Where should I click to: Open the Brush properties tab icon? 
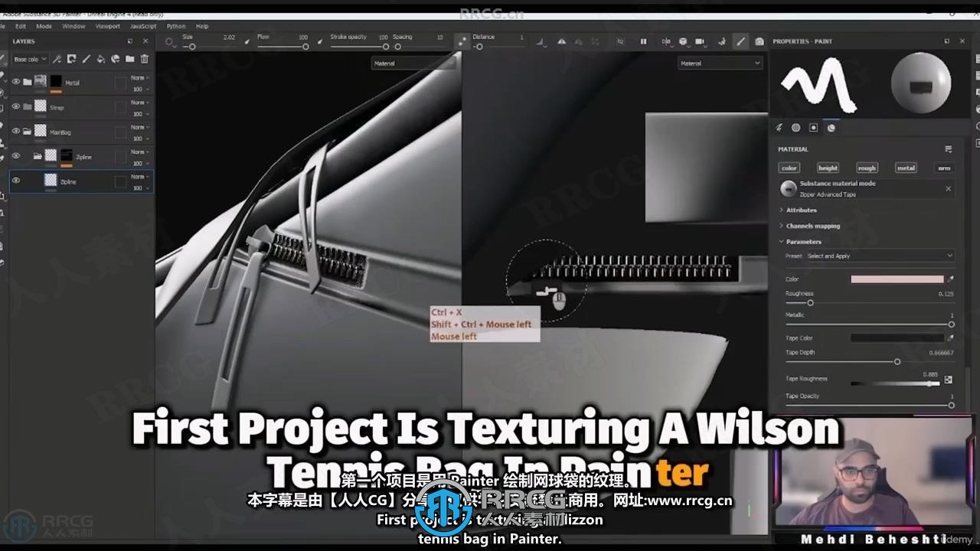779,128
